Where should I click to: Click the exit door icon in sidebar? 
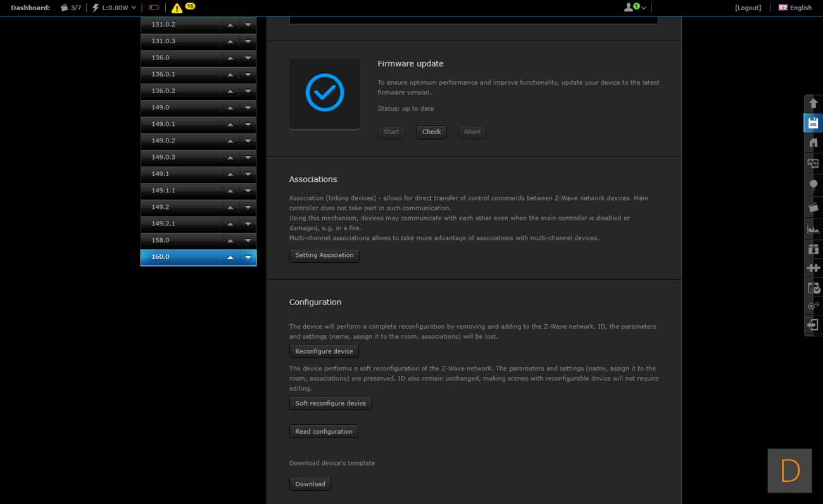point(813,325)
